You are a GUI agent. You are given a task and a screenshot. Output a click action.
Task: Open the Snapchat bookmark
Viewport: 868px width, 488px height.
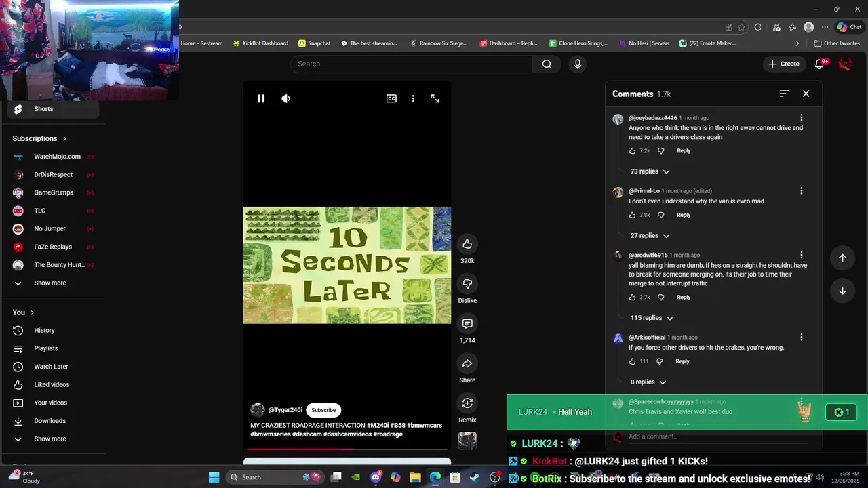point(315,43)
